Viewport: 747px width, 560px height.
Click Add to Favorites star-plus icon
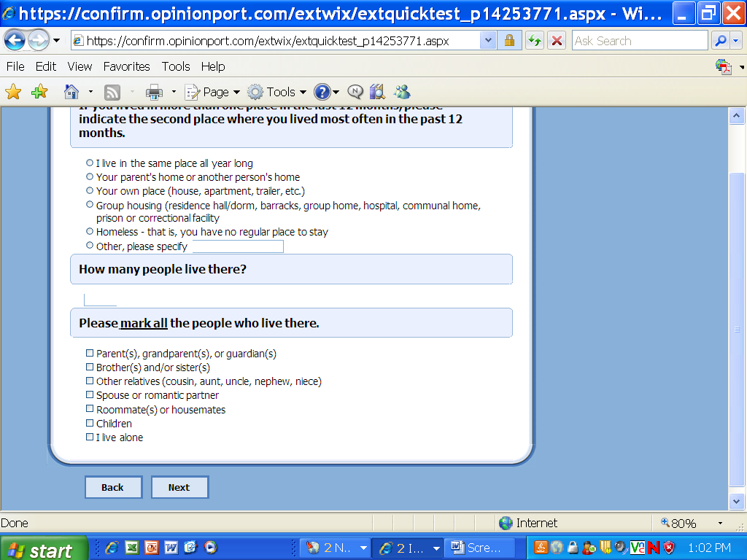pos(39,92)
